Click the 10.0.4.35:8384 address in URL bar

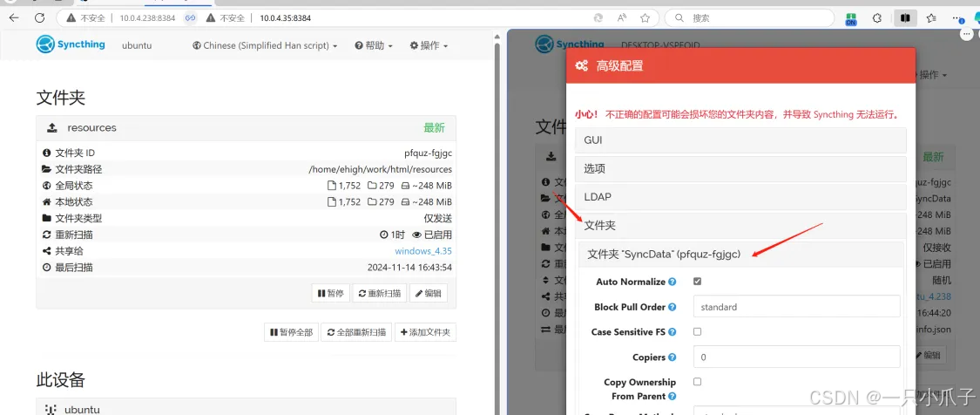click(x=285, y=18)
